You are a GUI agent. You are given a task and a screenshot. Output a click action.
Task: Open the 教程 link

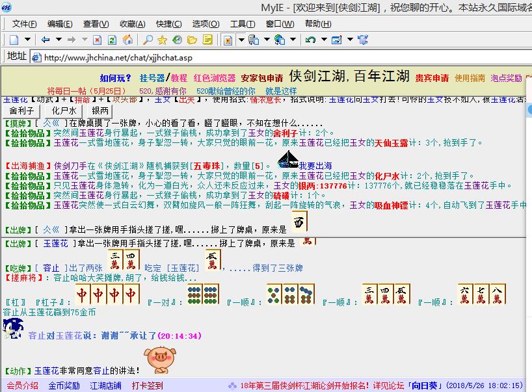[x=179, y=78]
